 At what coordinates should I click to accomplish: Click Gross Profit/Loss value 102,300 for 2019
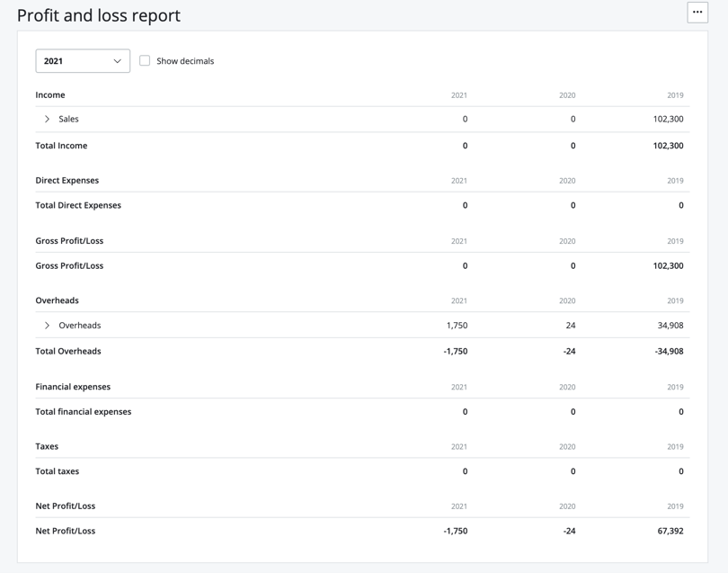[670, 265]
